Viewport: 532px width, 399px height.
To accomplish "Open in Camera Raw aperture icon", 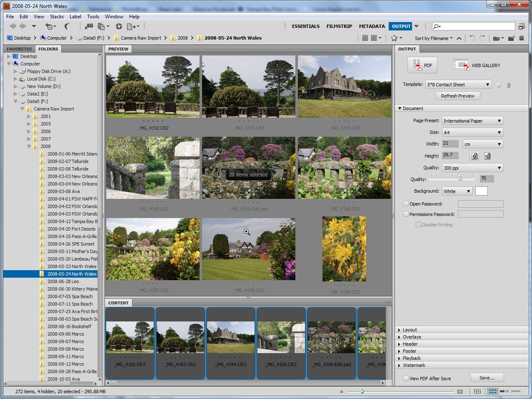I will click(x=119, y=26).
